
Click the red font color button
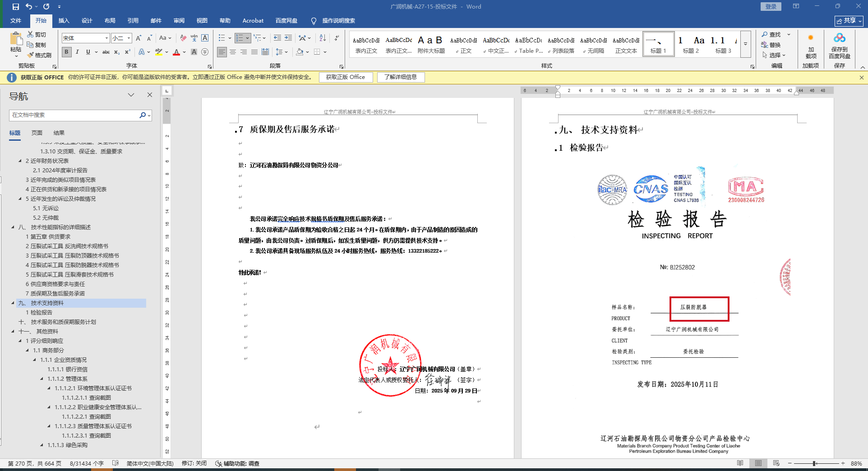click(176, 52)
